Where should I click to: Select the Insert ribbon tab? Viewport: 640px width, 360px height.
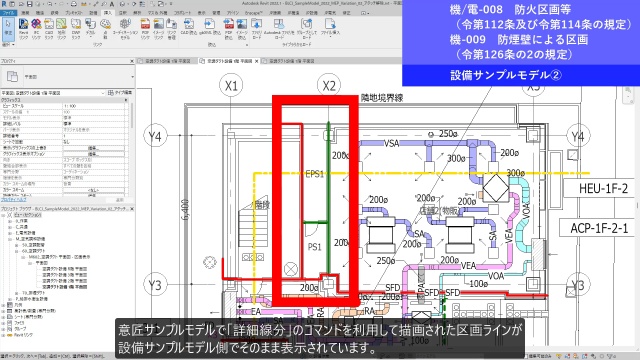tap(107, 13)
